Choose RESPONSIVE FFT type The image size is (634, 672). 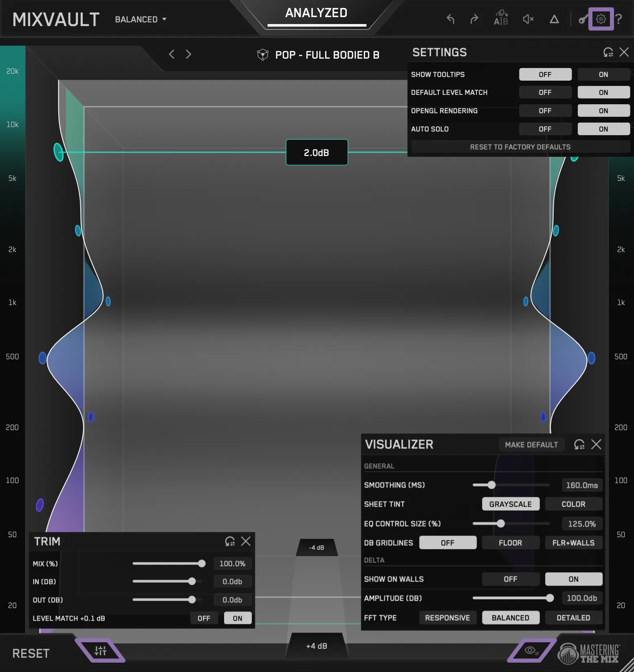click(447, 618)
